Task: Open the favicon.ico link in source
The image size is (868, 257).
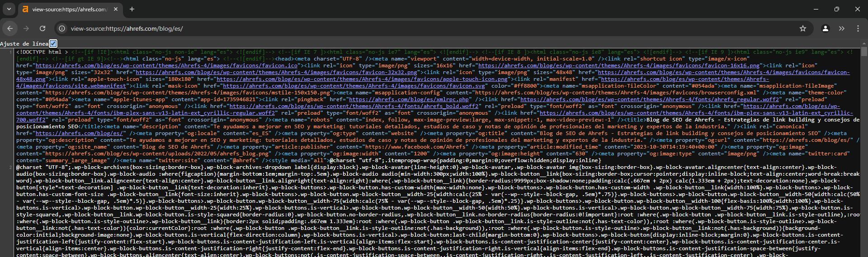Action: (167, 65)
